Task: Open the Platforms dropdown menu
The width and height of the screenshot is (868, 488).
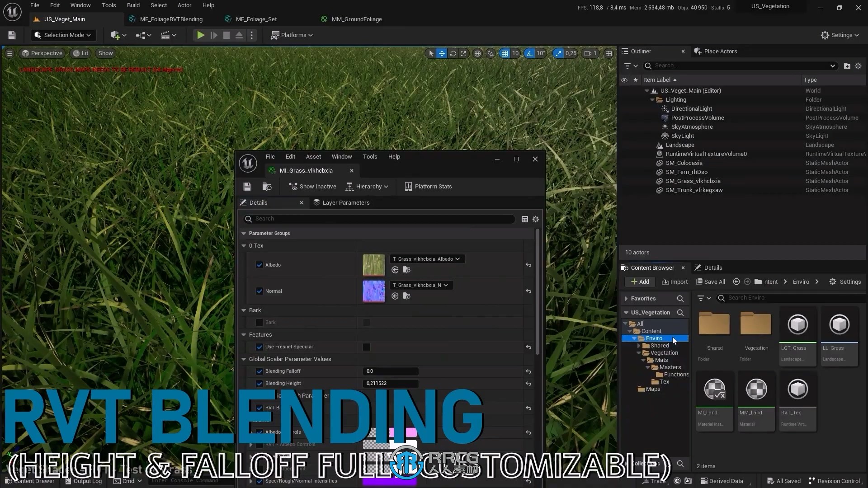Action: click(x=292, y=35)
